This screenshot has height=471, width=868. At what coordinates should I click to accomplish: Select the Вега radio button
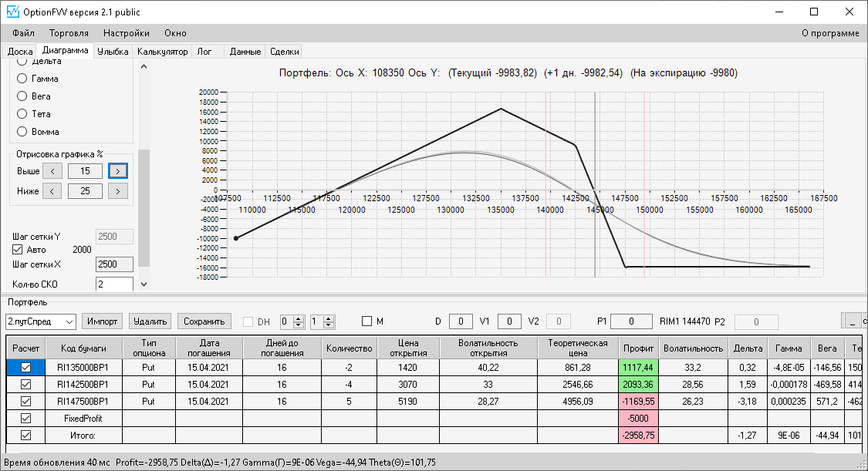pyautogui.click(x=22, y=96)
